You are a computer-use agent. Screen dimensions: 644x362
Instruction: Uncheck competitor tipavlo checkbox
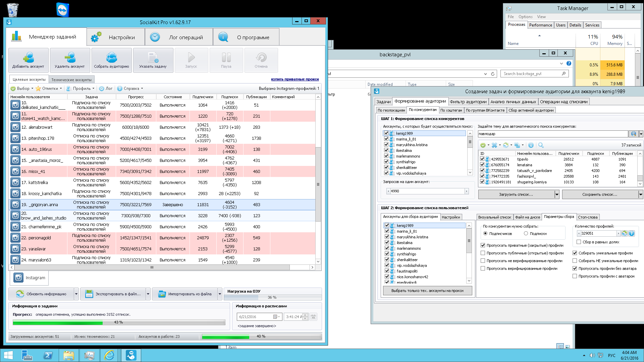pos(482,159)
